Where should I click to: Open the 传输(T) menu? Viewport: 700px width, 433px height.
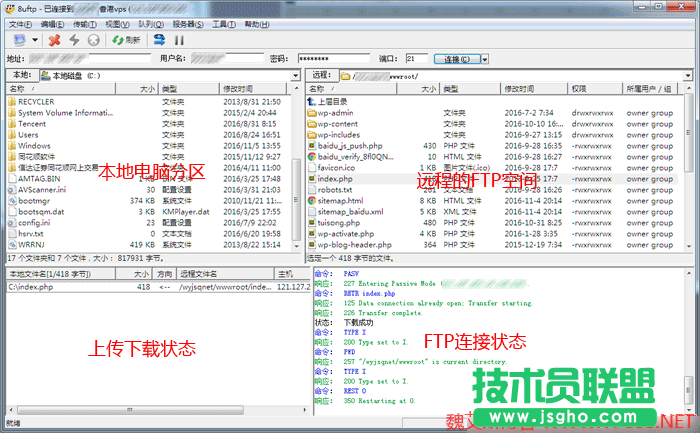click(x=85, y=24)
